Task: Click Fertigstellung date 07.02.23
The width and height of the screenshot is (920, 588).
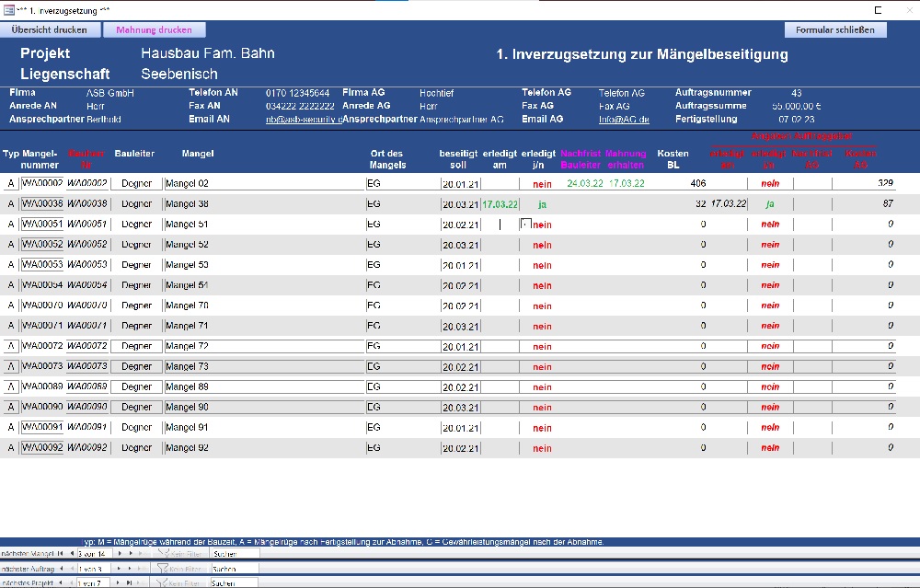Action: (796, 119)
